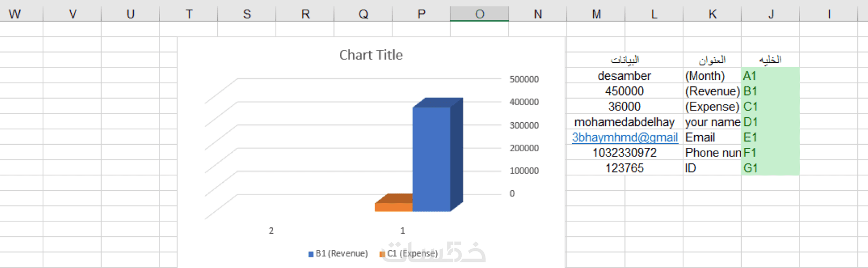Click column J header
Screen dimensions: 868x268
(771, 14)
